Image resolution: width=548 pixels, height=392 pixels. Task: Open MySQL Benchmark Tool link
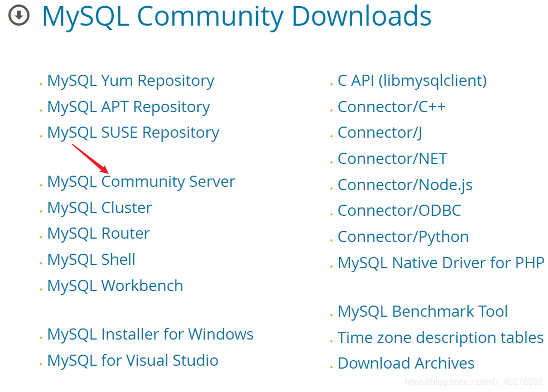422,312
